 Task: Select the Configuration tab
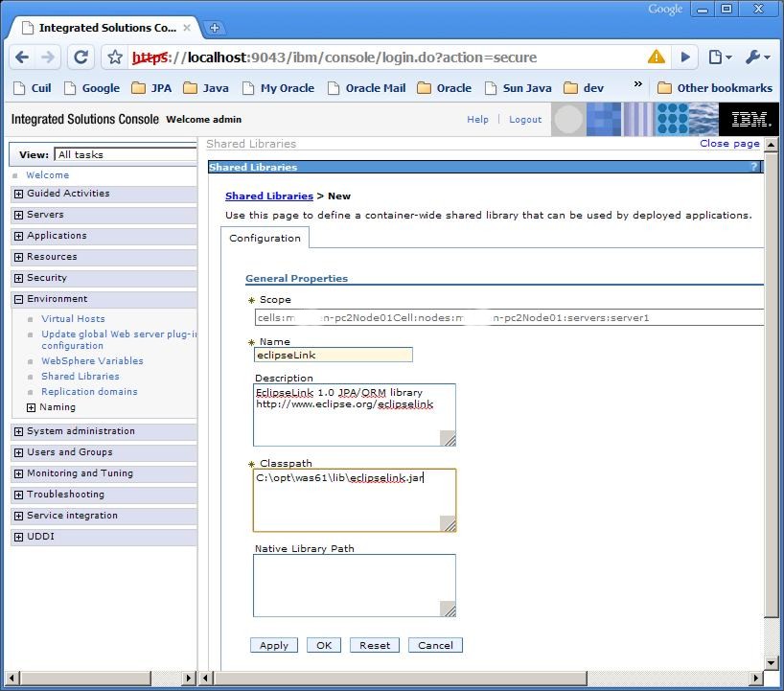(x=265, y=238)
